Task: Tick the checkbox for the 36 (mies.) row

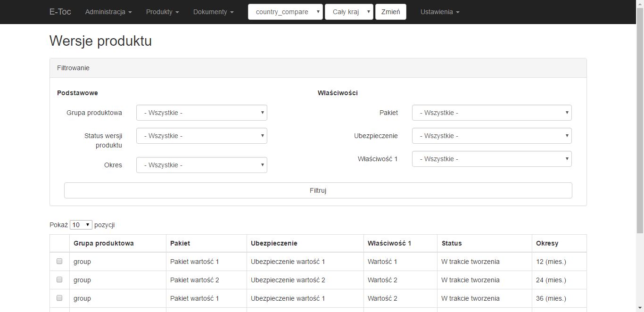Action: tap(59, 298)
